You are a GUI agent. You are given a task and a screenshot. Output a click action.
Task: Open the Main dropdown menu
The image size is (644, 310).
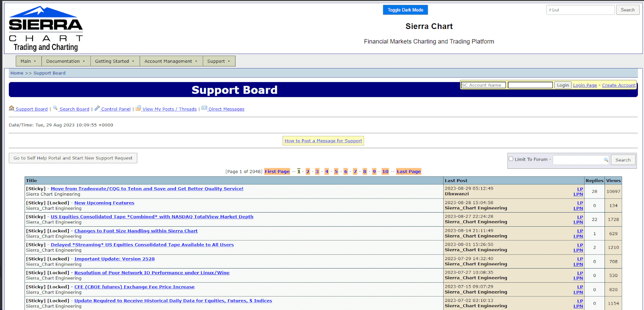tap(29, 61)
